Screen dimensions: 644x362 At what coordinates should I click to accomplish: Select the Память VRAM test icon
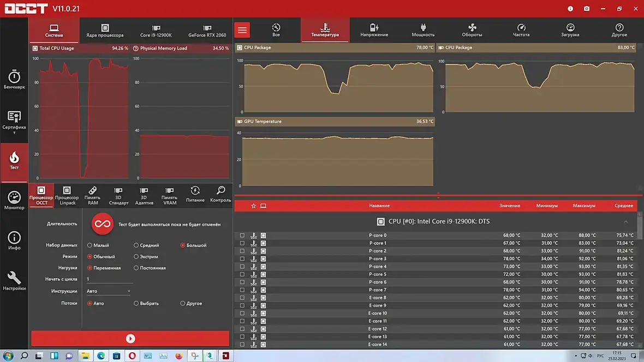(x=169, y=195)
